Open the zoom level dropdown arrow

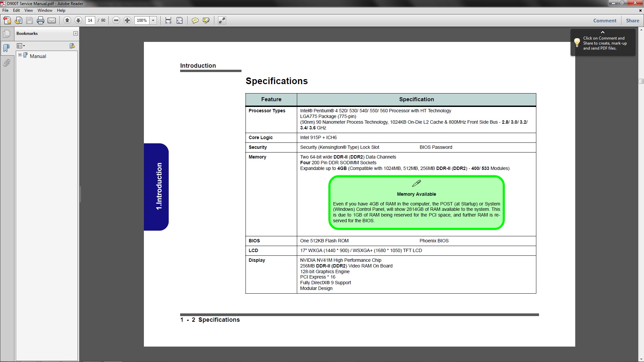(153, 20)
